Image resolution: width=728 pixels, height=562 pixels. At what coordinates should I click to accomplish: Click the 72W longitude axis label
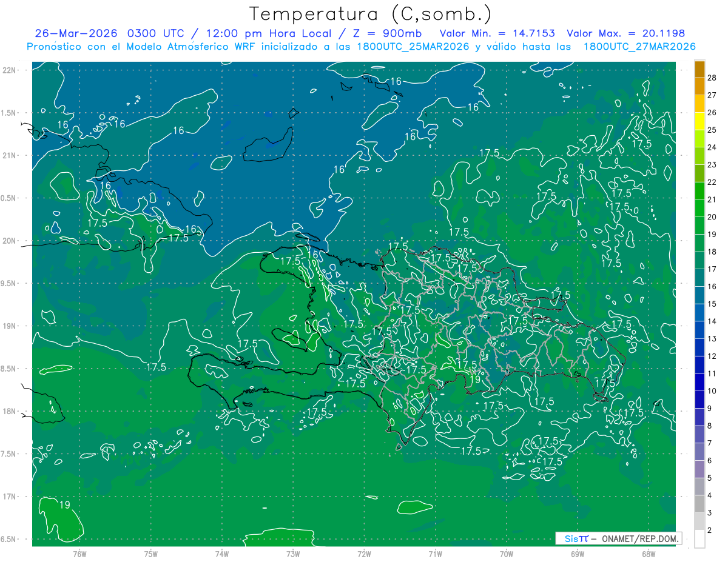pos(364,554)
